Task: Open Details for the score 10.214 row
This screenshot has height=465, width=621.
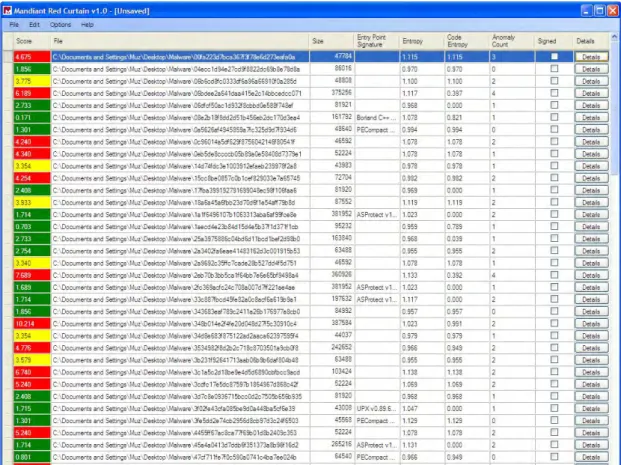Action: point(591,323)
